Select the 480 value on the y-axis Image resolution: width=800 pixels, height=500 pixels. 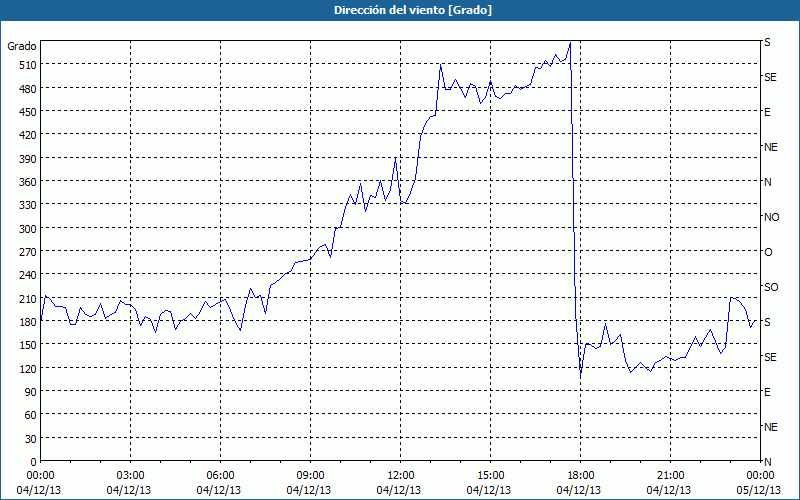coord(28,89)
